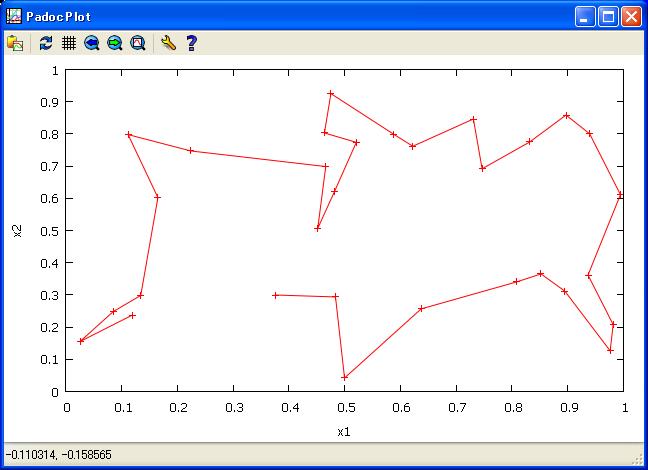Go back to the previous zoom level
648x470 pixels.
click(x=92, y=43)
